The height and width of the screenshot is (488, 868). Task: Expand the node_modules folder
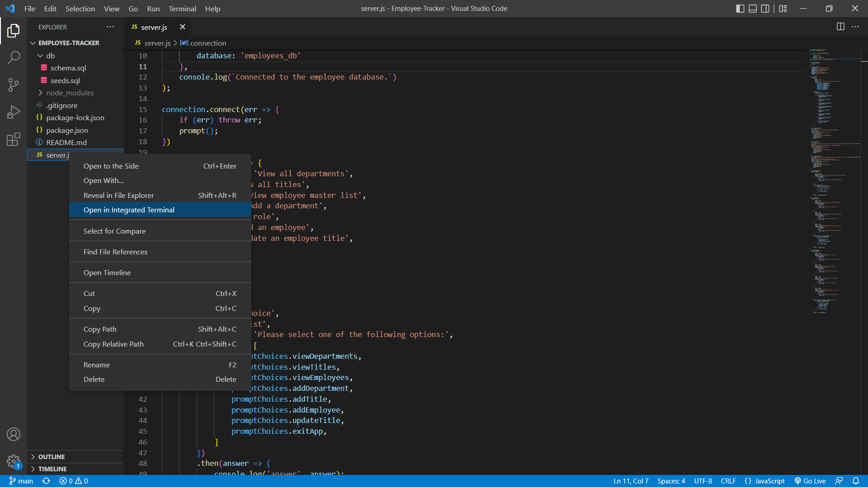tap(75, 93)
